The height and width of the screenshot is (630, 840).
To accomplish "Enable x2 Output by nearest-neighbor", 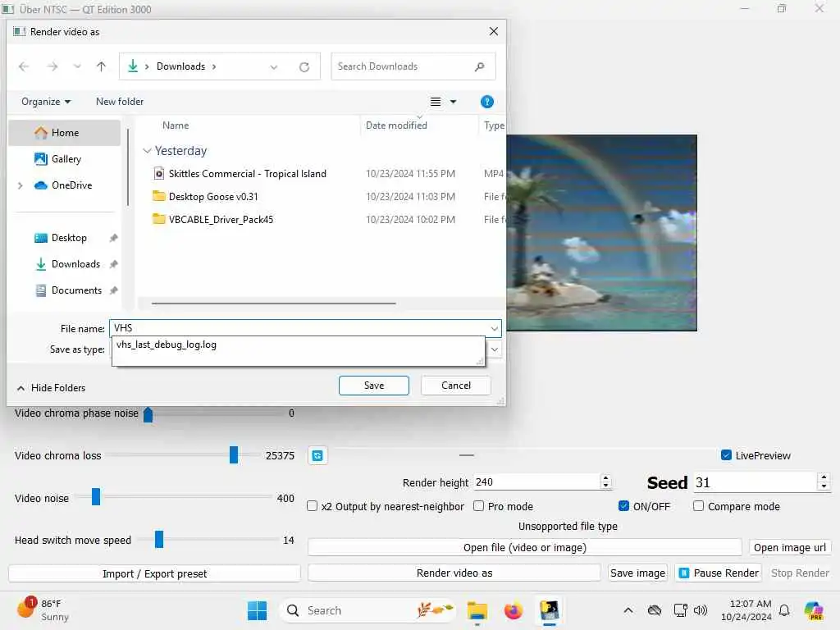I will coord(312,506).
